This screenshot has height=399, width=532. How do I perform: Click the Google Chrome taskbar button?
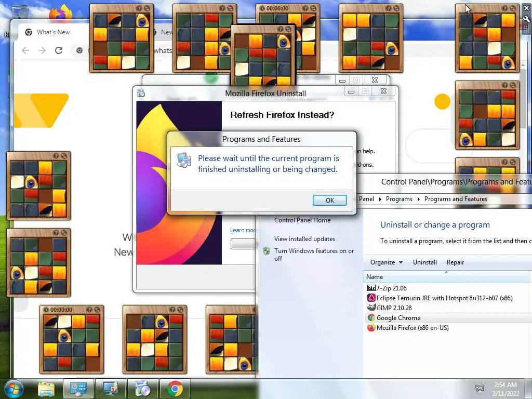click(175, 389)
